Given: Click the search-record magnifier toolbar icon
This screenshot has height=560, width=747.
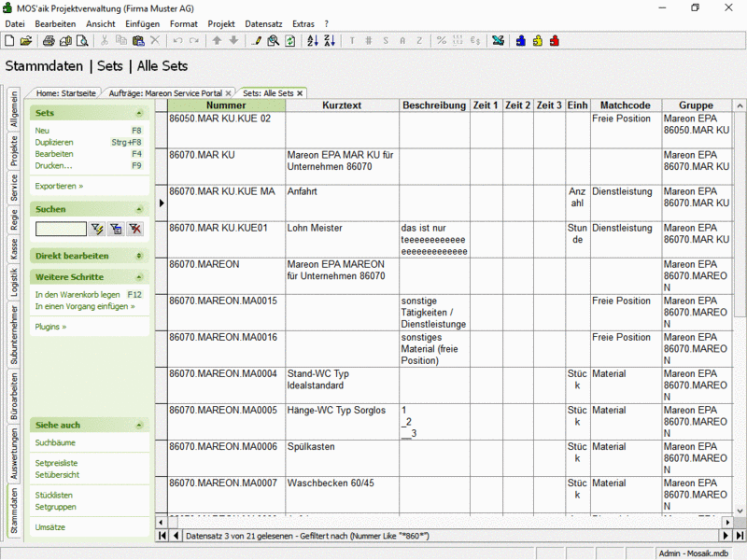Looking at the screenshot, I should [x=273, y=41].
